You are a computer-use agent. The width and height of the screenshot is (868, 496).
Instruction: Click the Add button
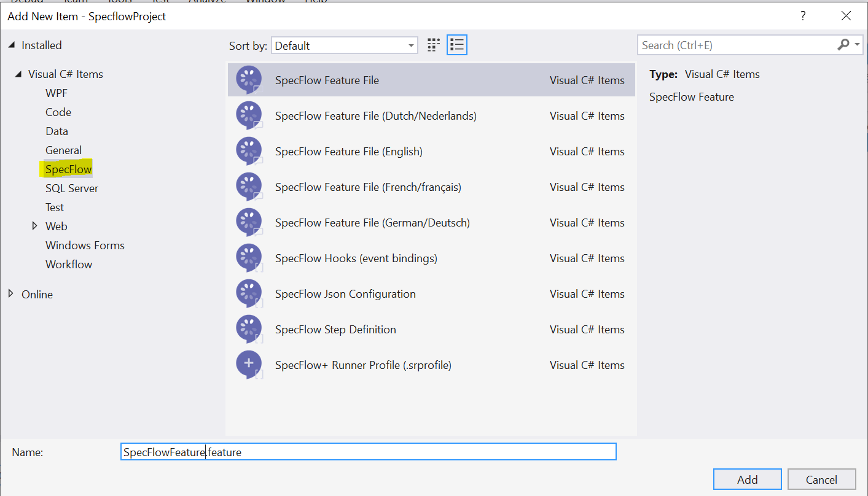point(747,479)
